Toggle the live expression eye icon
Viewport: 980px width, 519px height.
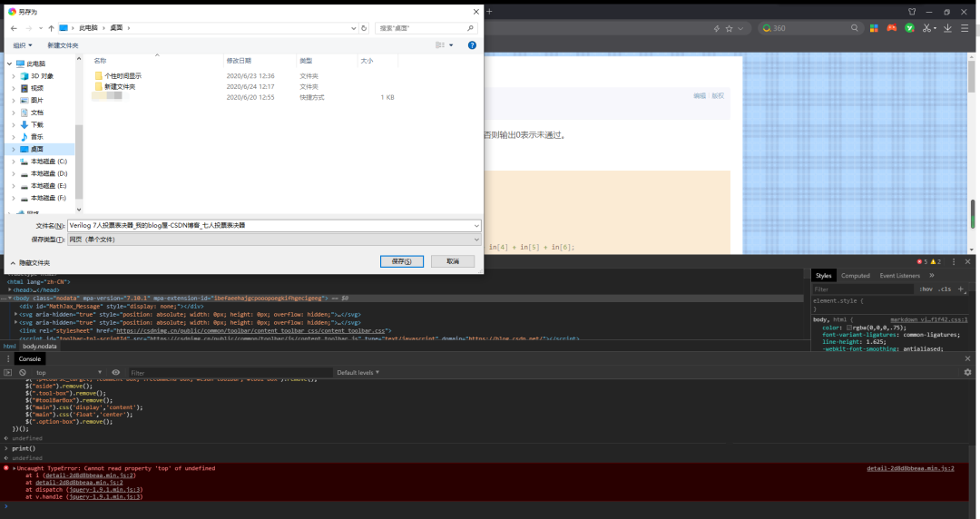115,372
